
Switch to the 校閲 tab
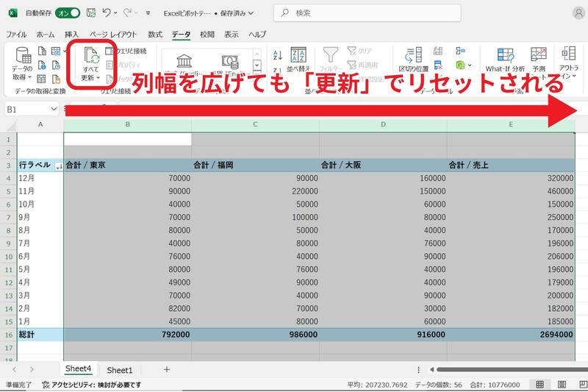[x=207, y=35]
